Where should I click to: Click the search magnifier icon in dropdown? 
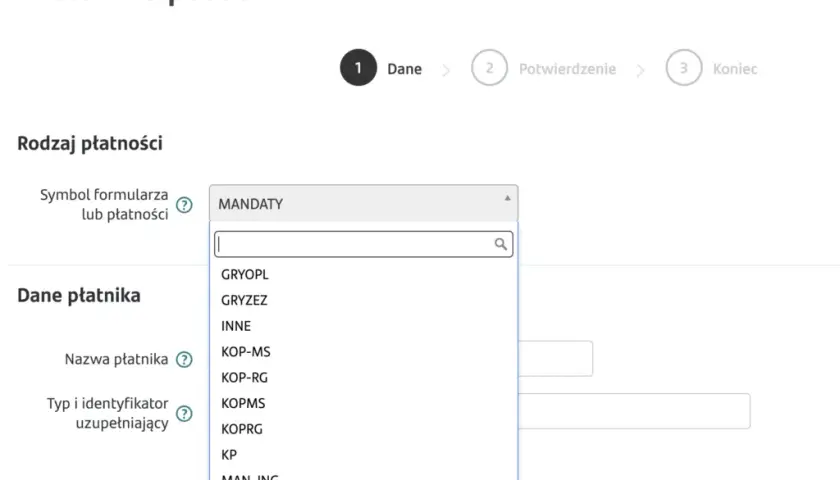click(500, 244)
